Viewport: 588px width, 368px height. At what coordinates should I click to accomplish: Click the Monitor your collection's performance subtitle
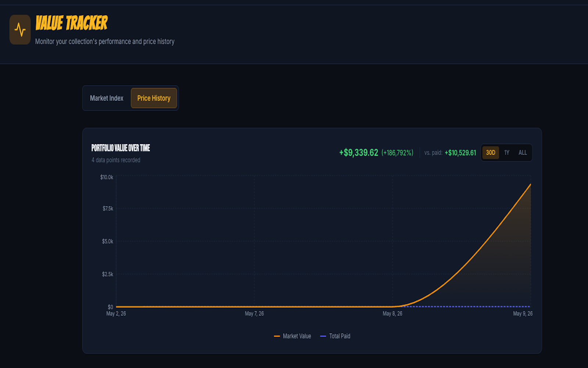[105, 42]
